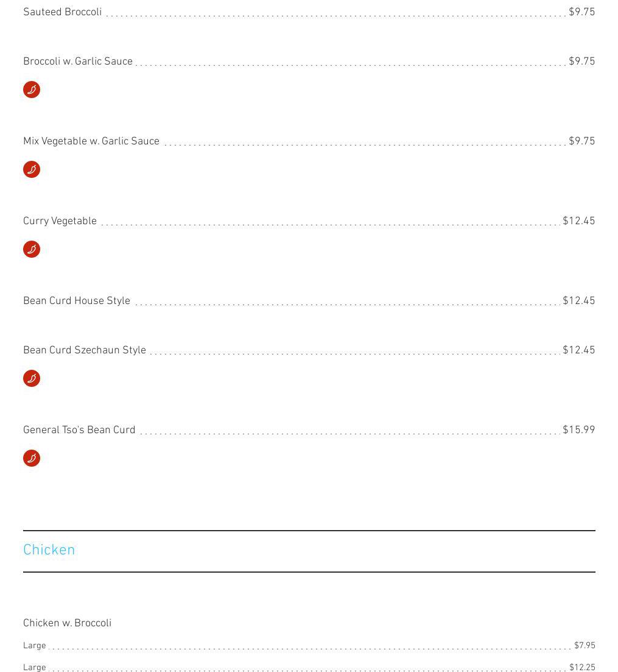
Task: Click the $12.25 Chicken w. Broccoli price
Action: pyautogui.click(x=582, y=668)
